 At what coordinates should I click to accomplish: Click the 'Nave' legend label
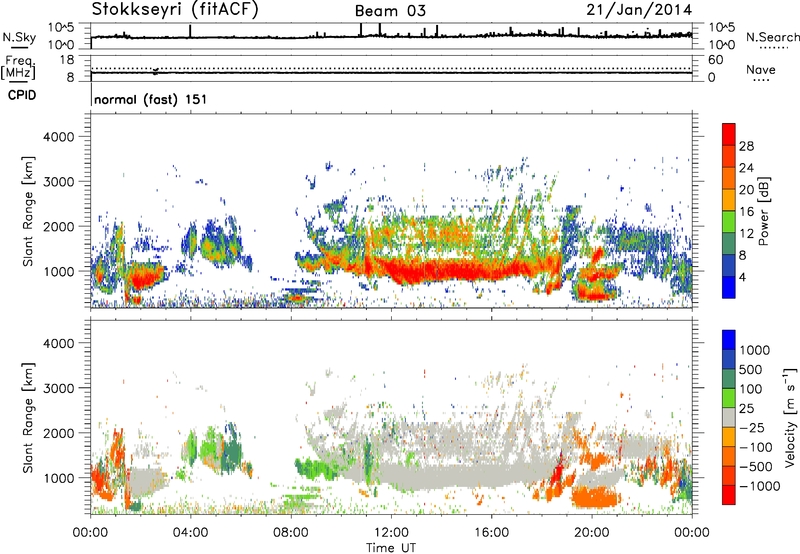point(761,69)
